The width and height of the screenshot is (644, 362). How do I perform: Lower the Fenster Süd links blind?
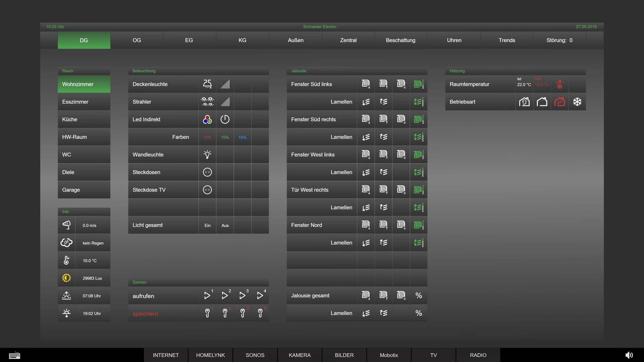(x=366, y=84)
